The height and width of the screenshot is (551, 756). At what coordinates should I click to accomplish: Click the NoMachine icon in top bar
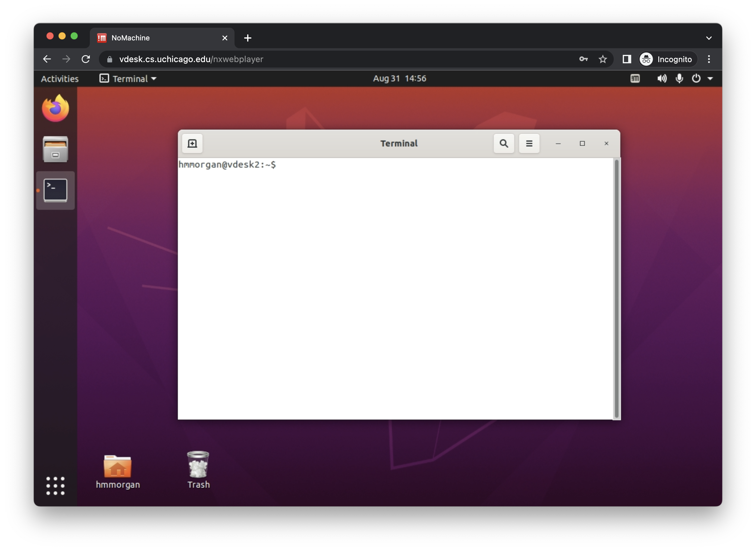tap(635, 78)
